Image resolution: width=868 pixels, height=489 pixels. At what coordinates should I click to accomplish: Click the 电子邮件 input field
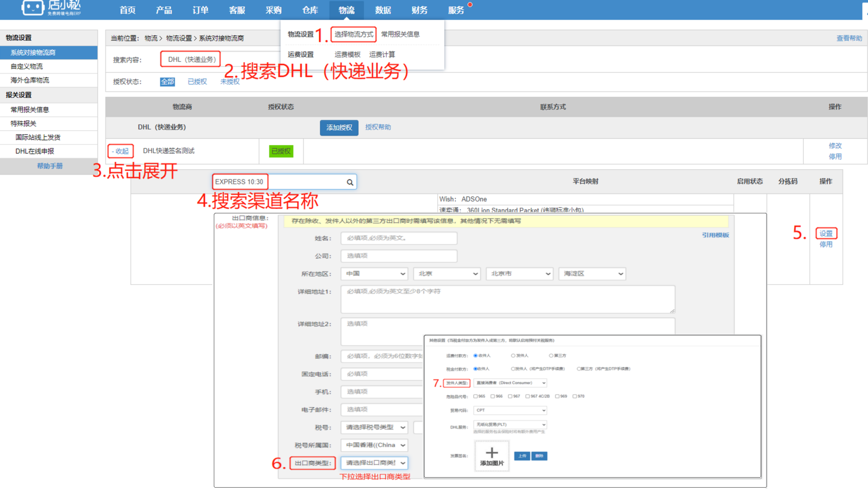(382, 409)
